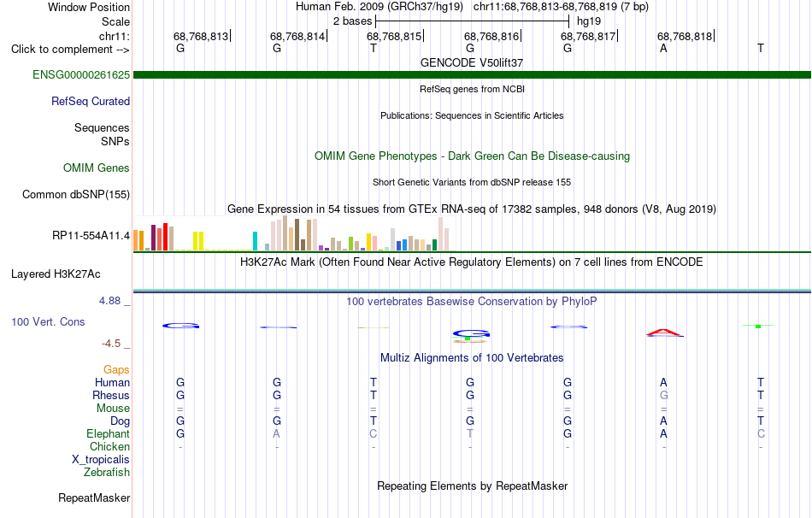Click the 'Click to complement -->' label
The height and width of the screenshot is (518, 812).
(x=70, y=50)
